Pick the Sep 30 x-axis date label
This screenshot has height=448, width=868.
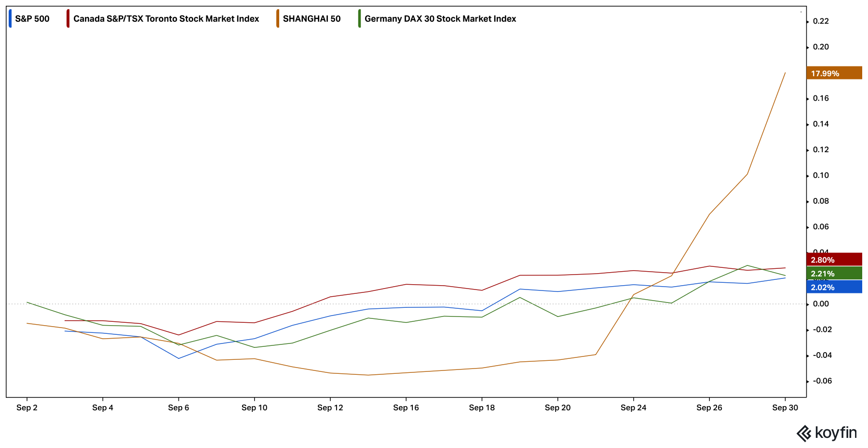pyautogui.click(x=785, y=408)
